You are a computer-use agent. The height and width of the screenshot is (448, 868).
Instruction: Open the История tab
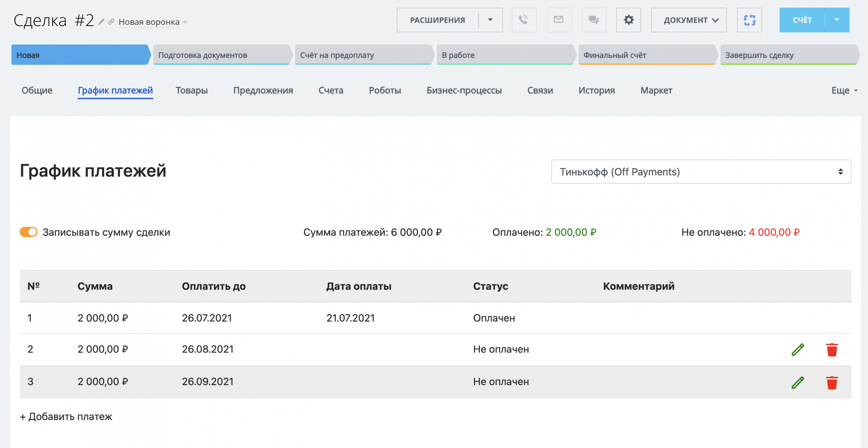[x=596, y=90]
